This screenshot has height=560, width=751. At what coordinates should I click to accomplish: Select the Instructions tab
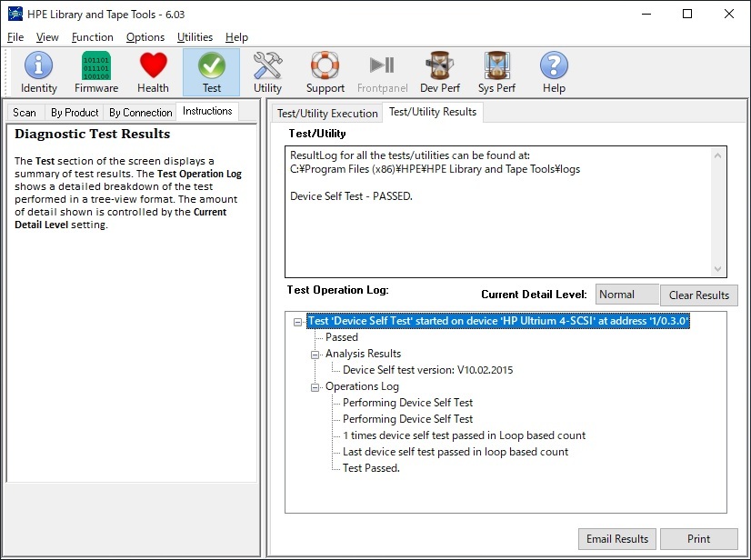pyautogui.click(x=207, y=111)
